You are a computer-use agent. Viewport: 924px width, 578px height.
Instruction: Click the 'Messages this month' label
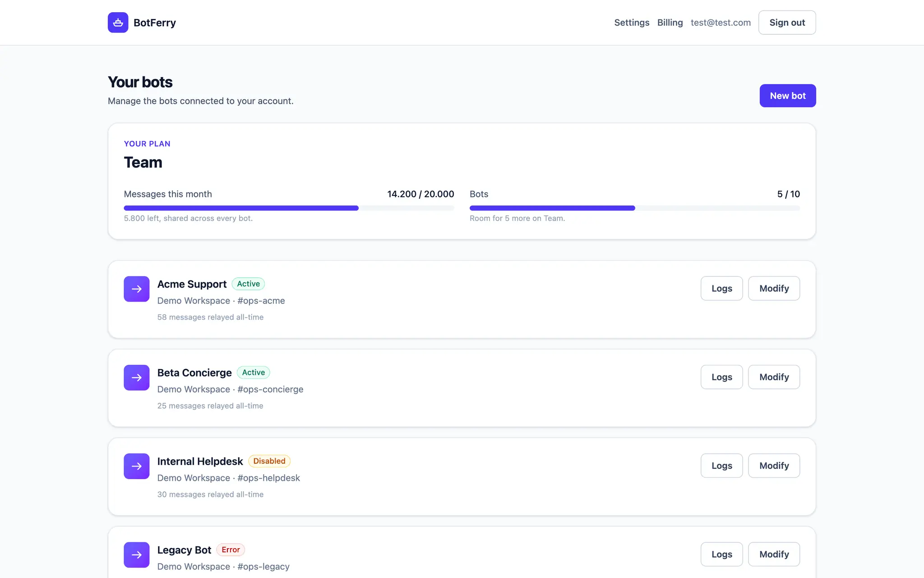pyautogui.click(x=168, y=194)
